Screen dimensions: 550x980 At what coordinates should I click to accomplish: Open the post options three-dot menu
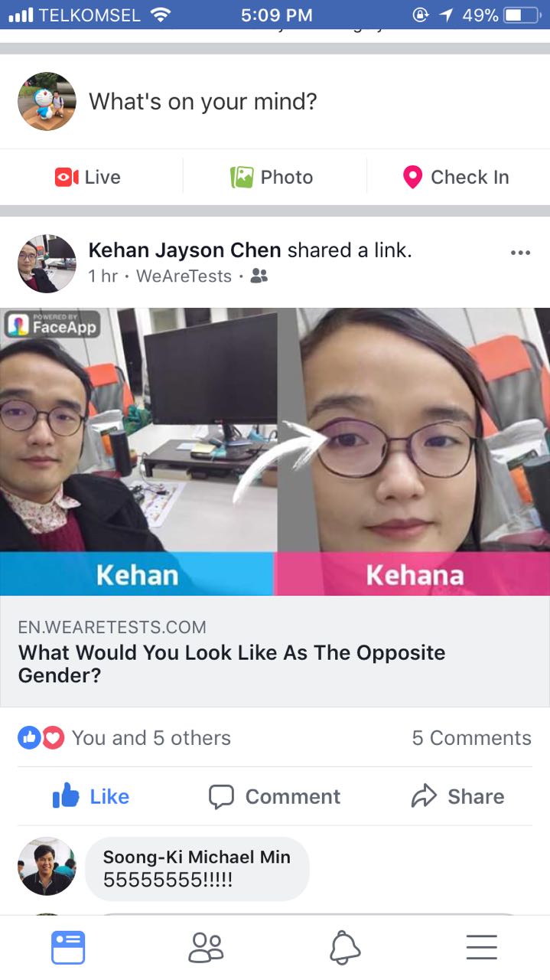(520, 253)
